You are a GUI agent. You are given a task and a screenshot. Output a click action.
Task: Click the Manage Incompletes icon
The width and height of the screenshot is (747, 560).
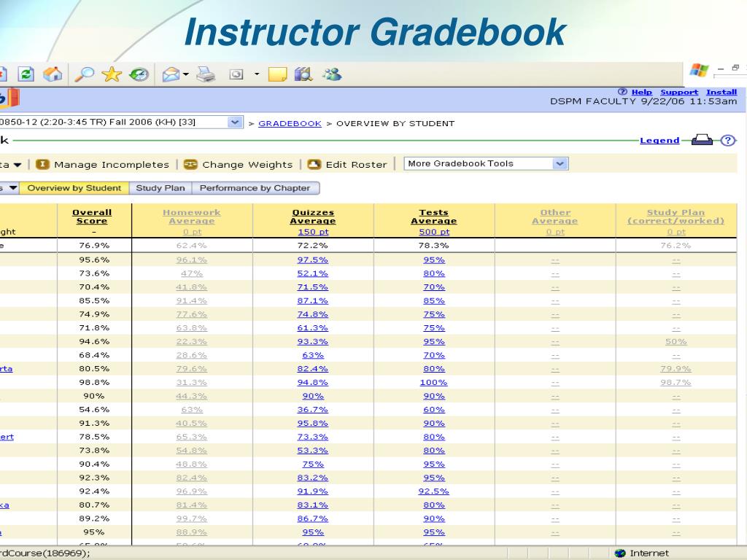tap(42, 164)
